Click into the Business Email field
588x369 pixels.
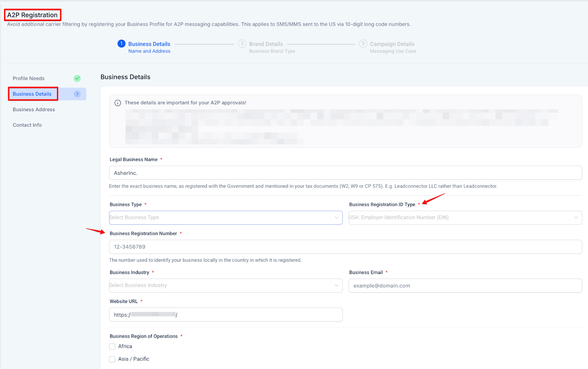465,286
